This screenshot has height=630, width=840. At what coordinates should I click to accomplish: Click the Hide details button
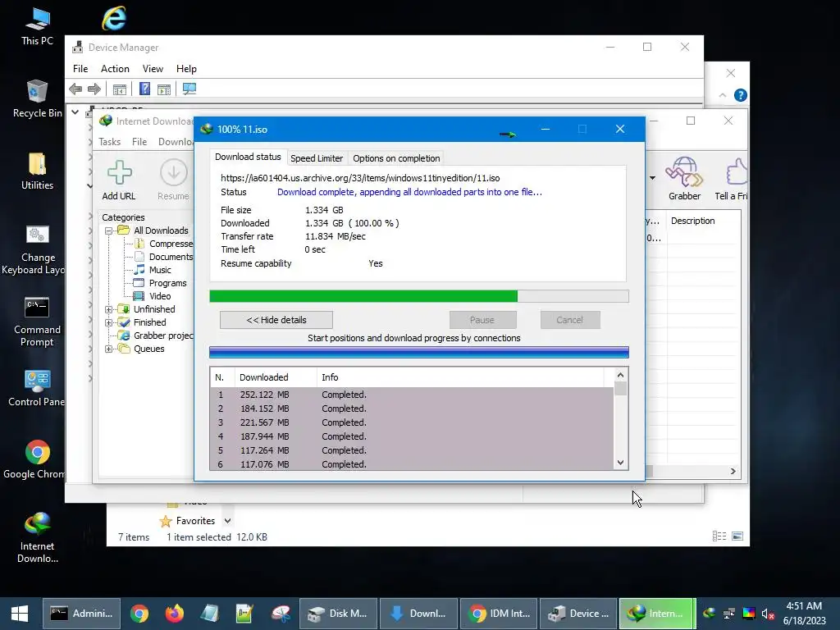(x=276, y=320)
